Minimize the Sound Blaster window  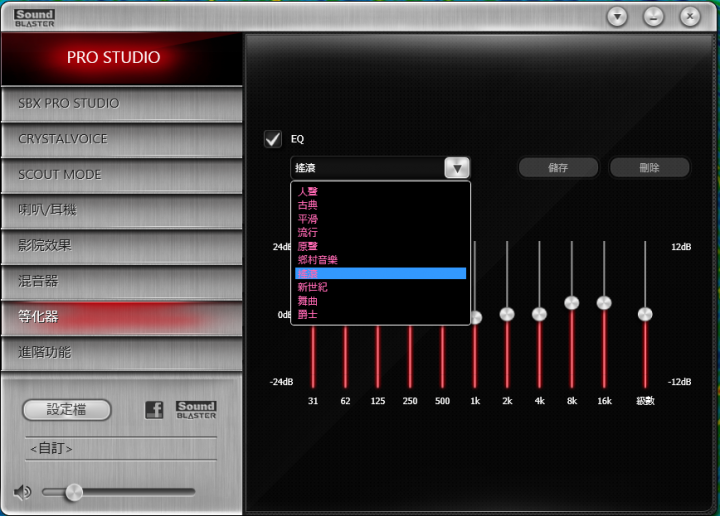(x=653, y=17)
